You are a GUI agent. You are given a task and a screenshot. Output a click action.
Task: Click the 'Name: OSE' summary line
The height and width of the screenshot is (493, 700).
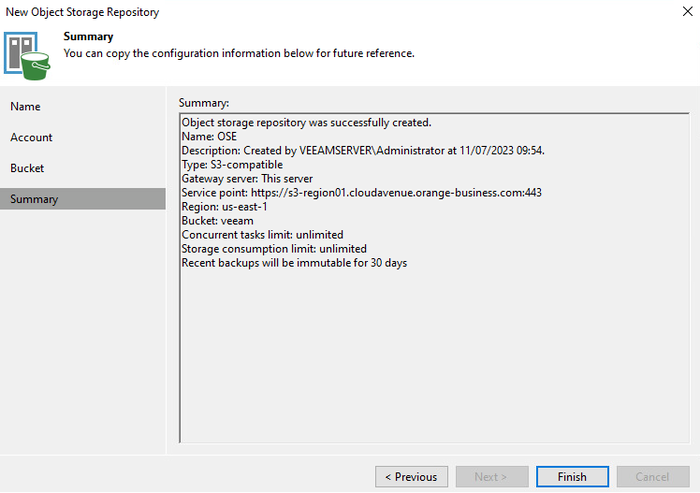point(209,136)
